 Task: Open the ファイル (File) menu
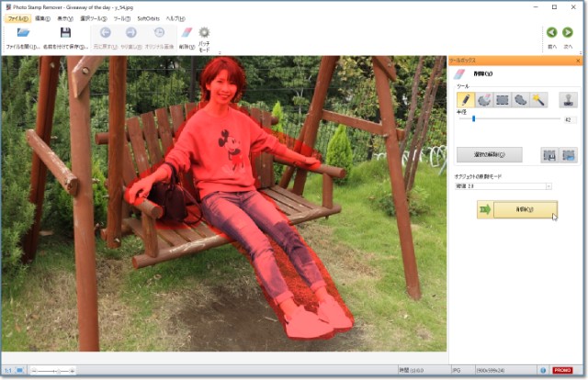click(x=17, y=18)
